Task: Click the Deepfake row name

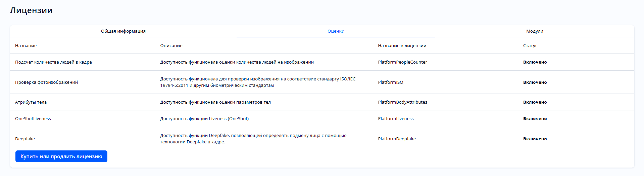Action: pyautogui.click(x=25, y=139)
